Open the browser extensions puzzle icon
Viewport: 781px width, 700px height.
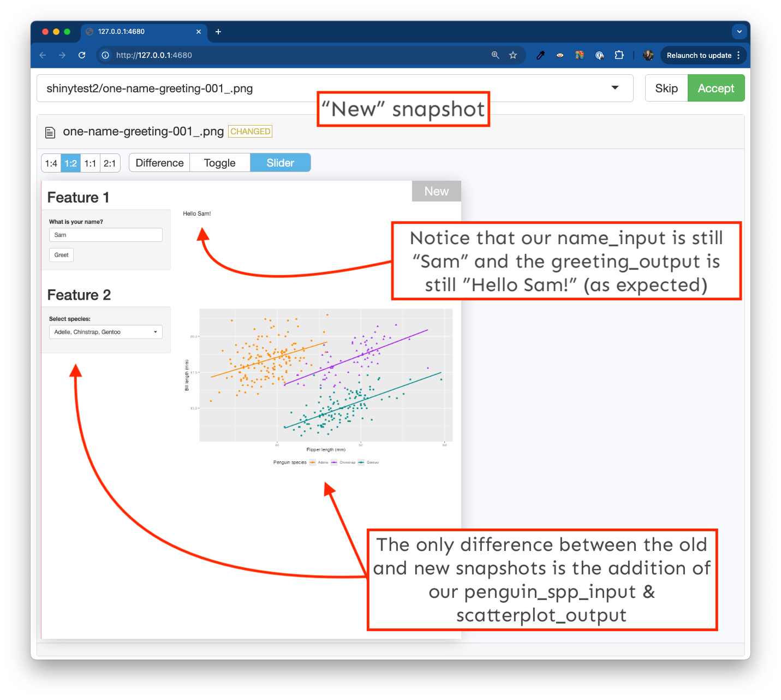[x=619, y=55]
